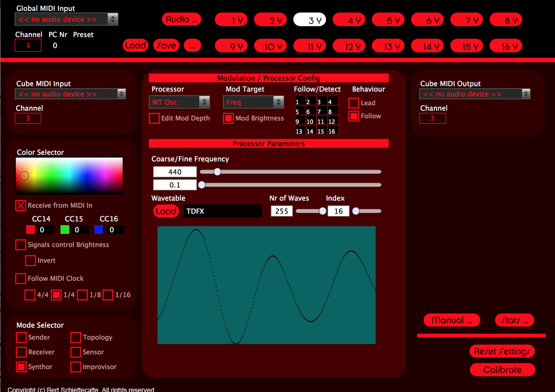Click the Index value field 16
Image resolution: width=555 pixels, height=392 pixels.
click(339, 211)
